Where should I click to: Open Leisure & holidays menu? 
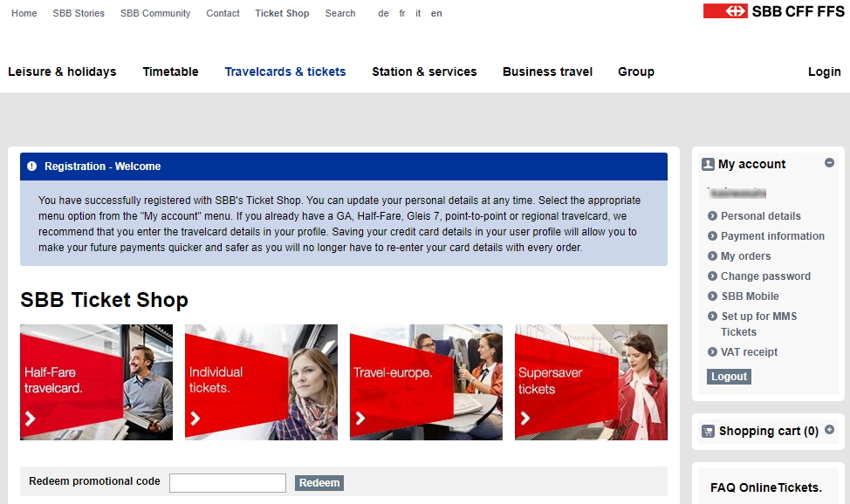[62, 72]
